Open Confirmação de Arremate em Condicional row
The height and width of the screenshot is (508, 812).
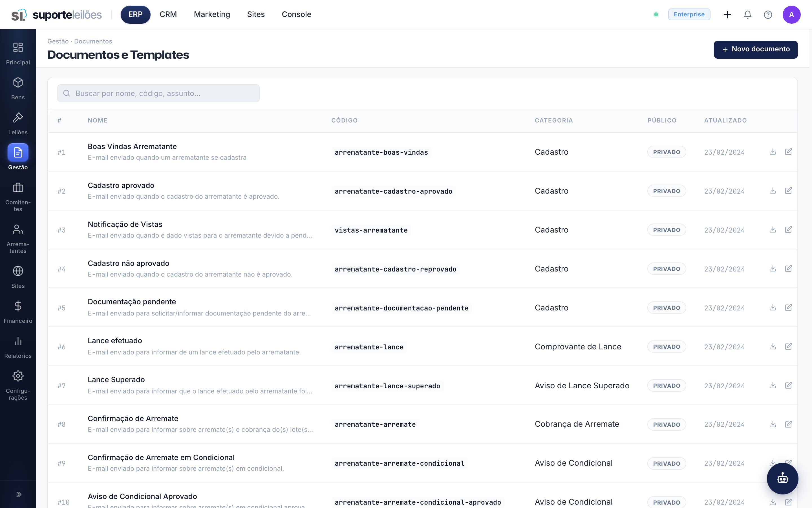point(422,463)
